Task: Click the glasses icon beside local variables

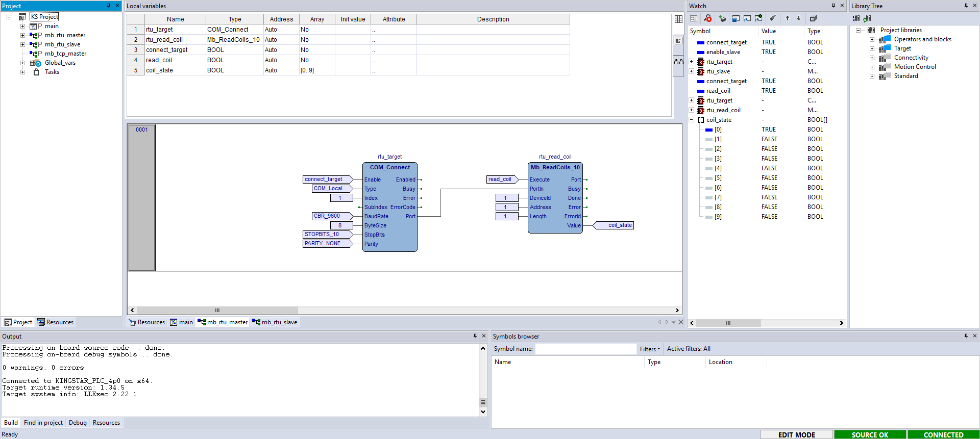Action: click(x=678, y=62)
